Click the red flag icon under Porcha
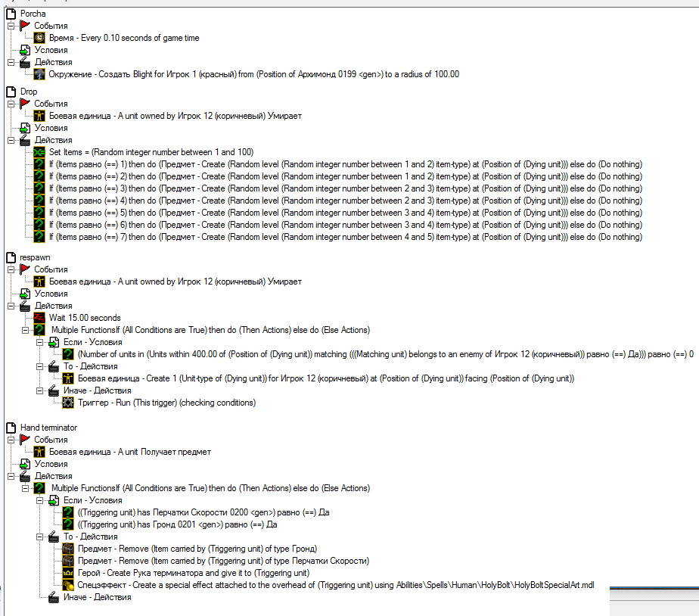Screen dimensions: 699x616 pos(26,26)
